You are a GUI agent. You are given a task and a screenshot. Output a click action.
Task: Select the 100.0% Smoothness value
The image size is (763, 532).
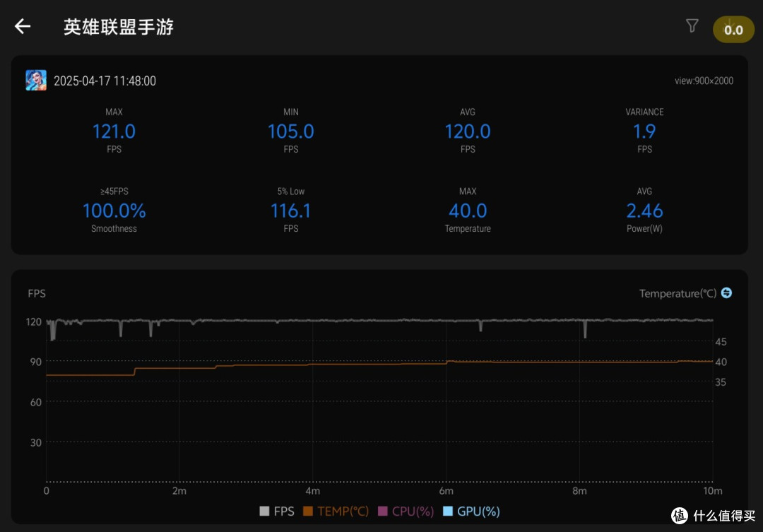[x=114, y=211]
